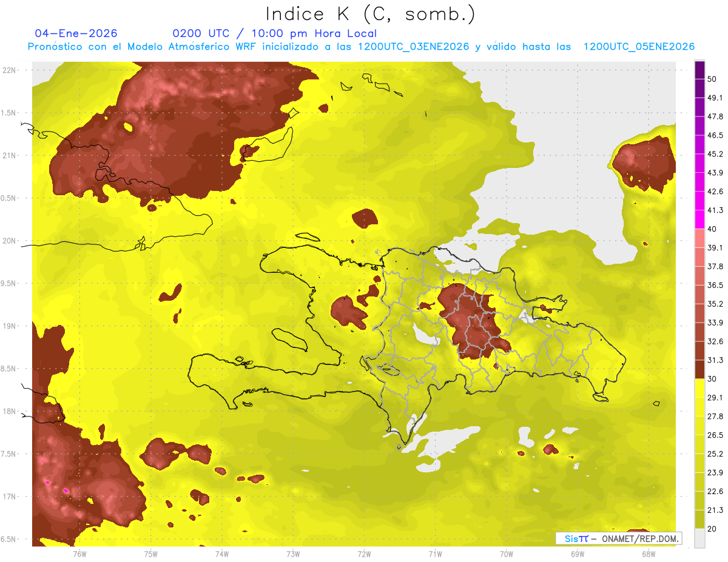This screenshot has width=728, height=562.
Task: Click the 72W longitude axis label
Action: point(364,554)
